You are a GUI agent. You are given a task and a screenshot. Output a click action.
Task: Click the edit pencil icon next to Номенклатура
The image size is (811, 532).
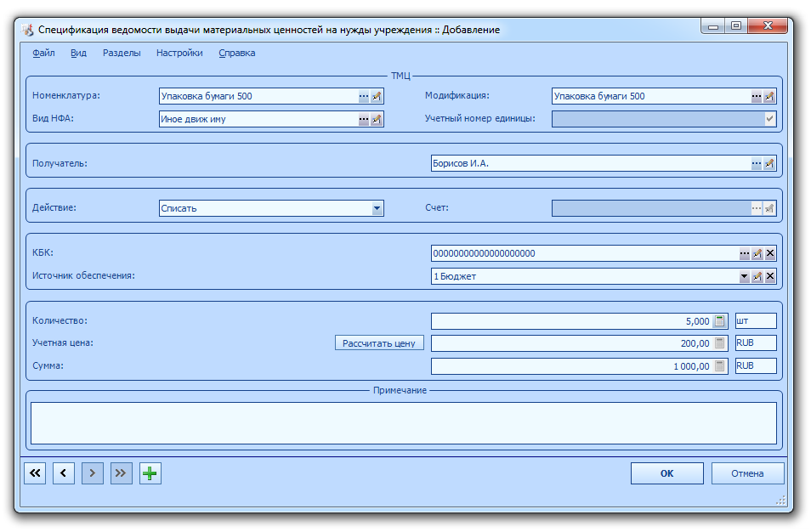(x=377, y=96)
